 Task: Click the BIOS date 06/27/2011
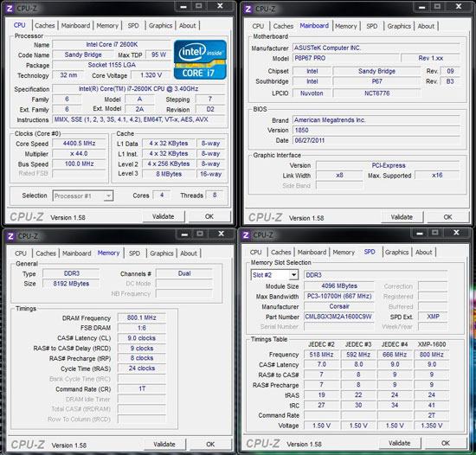(x=376, y=141)
